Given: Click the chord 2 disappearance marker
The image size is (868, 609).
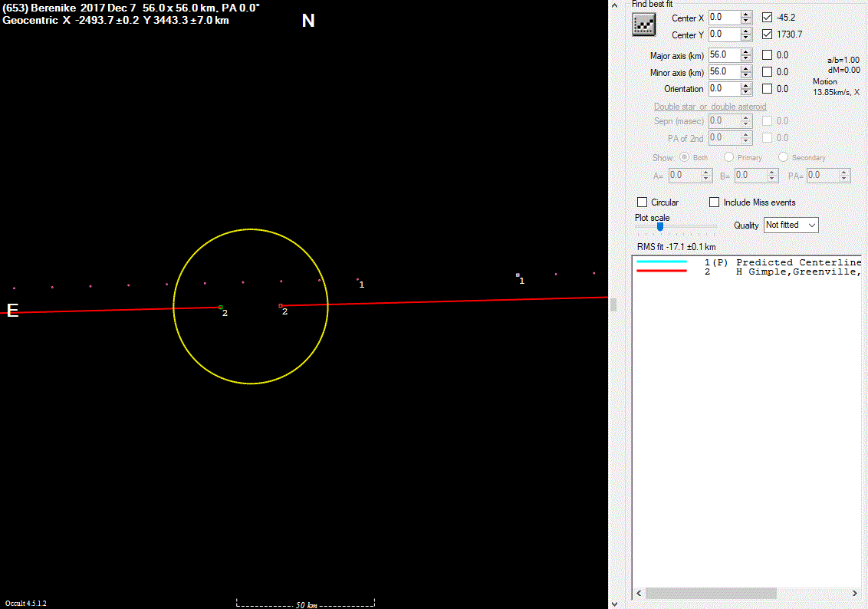Looking at the screenshot, I should pos(221,307).
